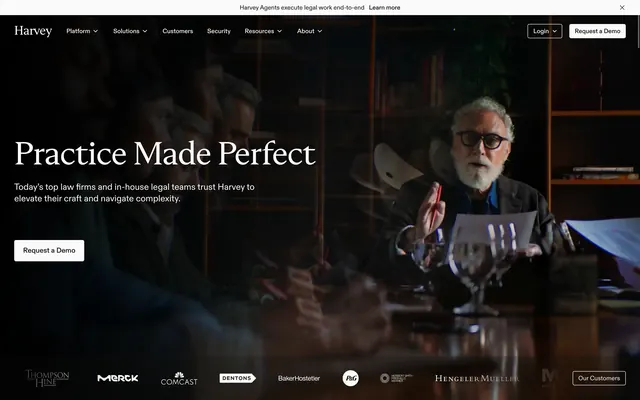Select the BakerHostetler logo
This screenshot has width=640, height=400.
tap(299, 378)
